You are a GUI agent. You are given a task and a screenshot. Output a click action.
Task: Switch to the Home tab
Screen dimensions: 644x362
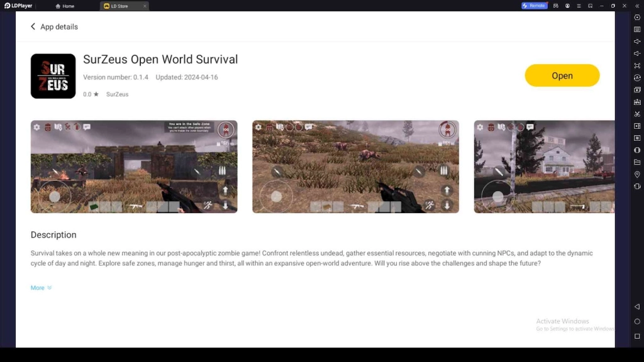(65, 6)
